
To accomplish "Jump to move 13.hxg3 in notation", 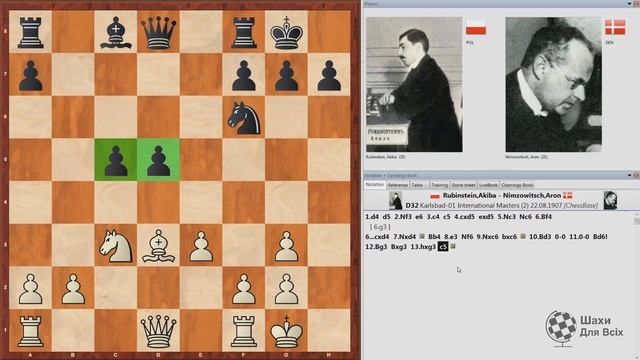I will [x=423, y=247].
